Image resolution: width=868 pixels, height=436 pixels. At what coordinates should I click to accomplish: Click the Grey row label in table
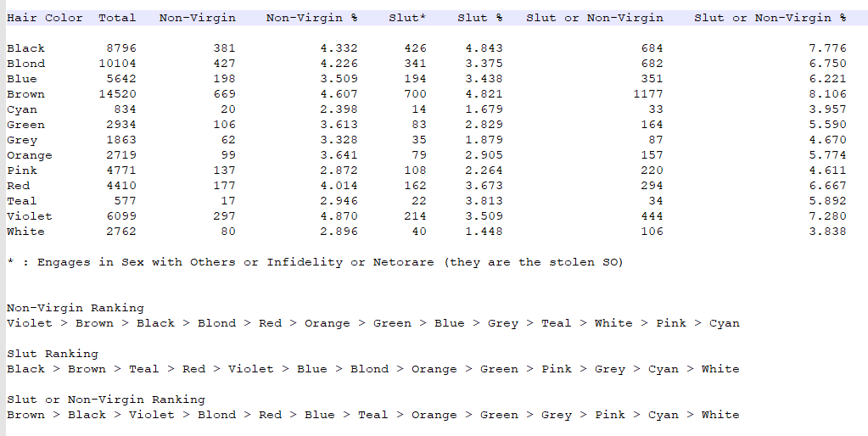tap(22, 140)
